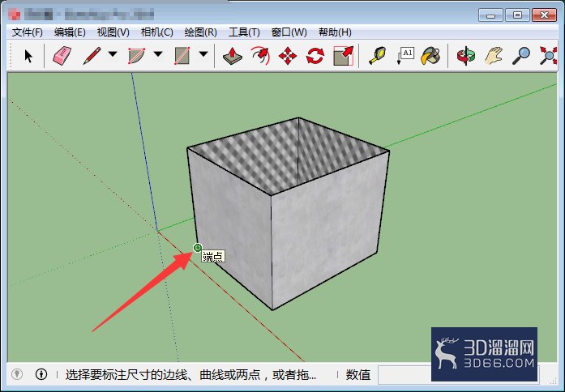Select the Tape Measure tool
Screen dimensions: 565x392
(377, 56)
